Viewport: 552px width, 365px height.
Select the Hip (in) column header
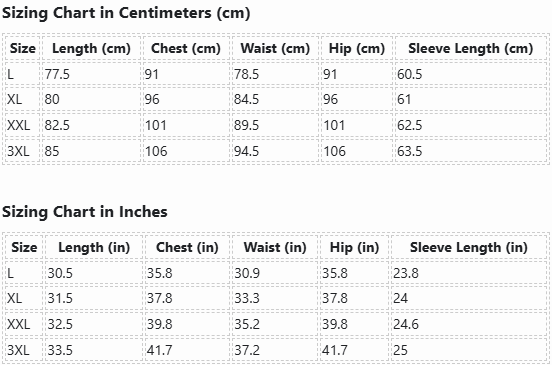tap(355, 247)
